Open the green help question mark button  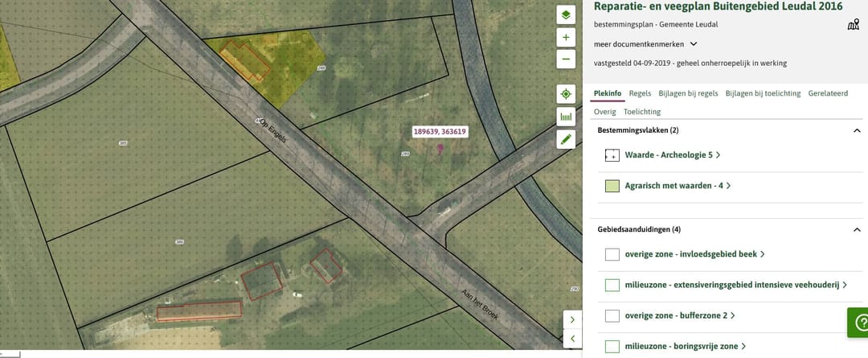[858, 322]
